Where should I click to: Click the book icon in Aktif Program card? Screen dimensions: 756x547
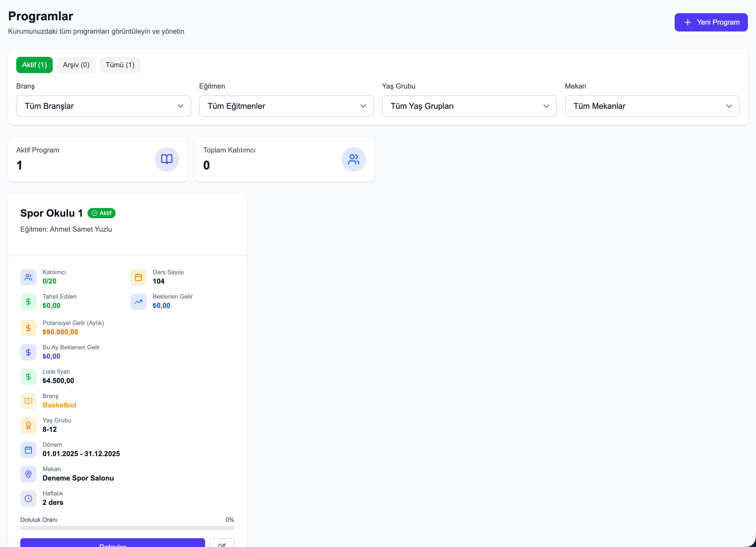coord(167,159)
